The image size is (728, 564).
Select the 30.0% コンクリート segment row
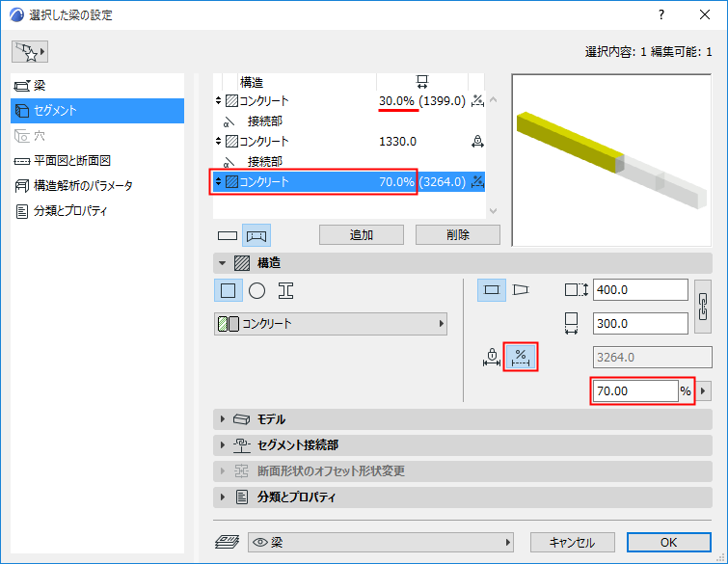(x=349, y=100)
